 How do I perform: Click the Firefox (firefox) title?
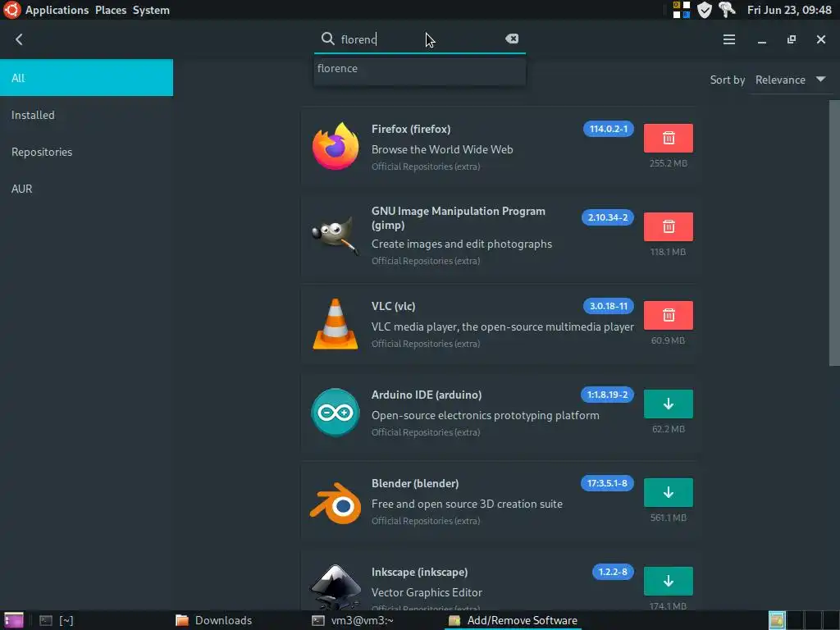tap(411, 129)
